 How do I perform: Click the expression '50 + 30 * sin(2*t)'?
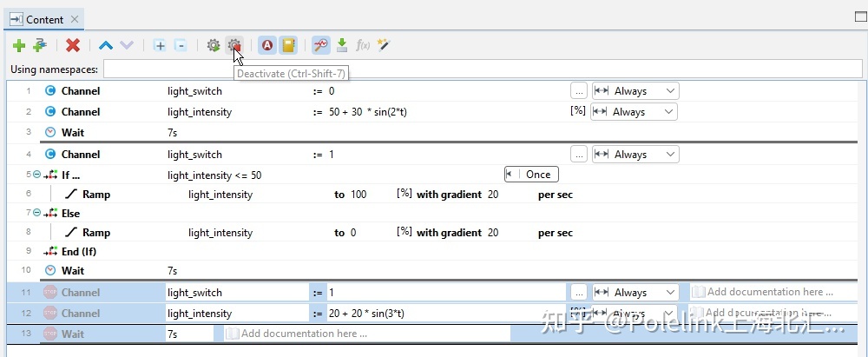[368, 112]
